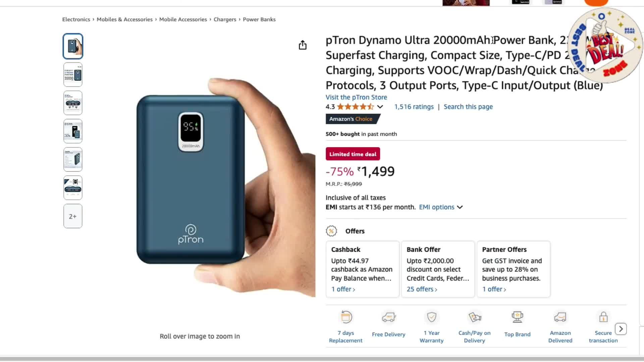View the 25 offers Bank Offer link
Screen dimensions: 644x362
422,289
